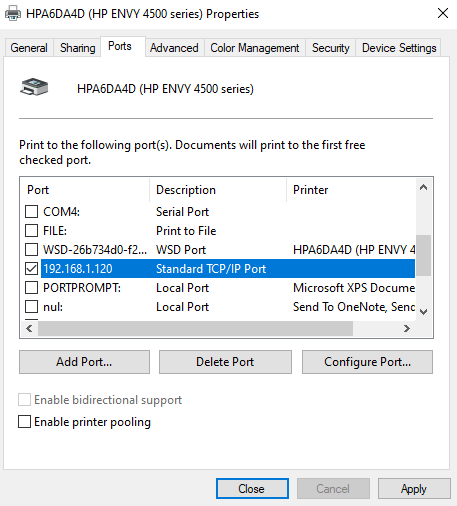The image size is (457, 506).
Task: Click the horizontal scroll right arrow
Action: (x=407, y=329)
